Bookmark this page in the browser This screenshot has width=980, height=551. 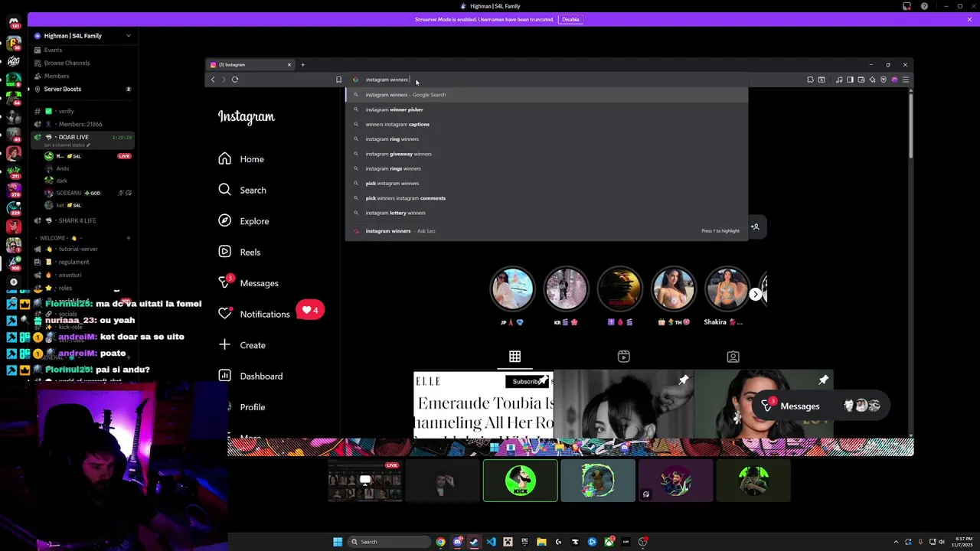[x=338, y=80]
